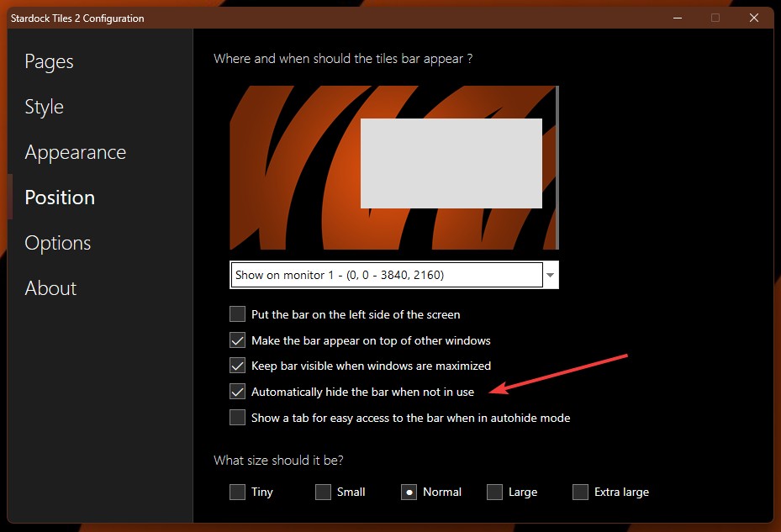This screenshot has width=781, height=532.
Task: Close the Tiles 2 Configuration window
Action: click(753, 18)
